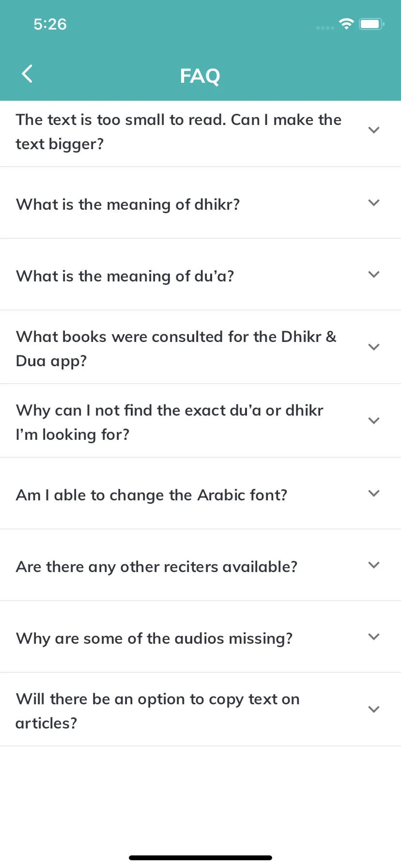
Task: Expand chevron for exact du'a question
Action: 373,420
